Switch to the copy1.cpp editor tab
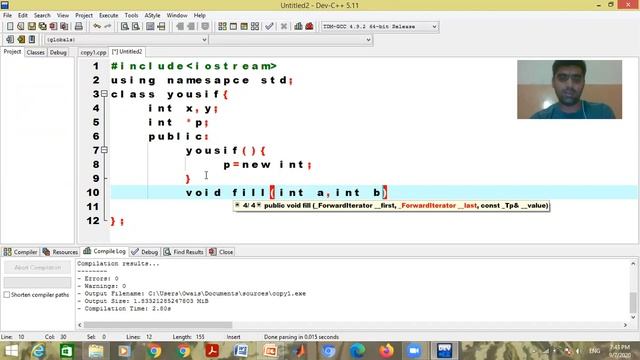This screenshot has height=360, width=640. [x=93, y=52]
